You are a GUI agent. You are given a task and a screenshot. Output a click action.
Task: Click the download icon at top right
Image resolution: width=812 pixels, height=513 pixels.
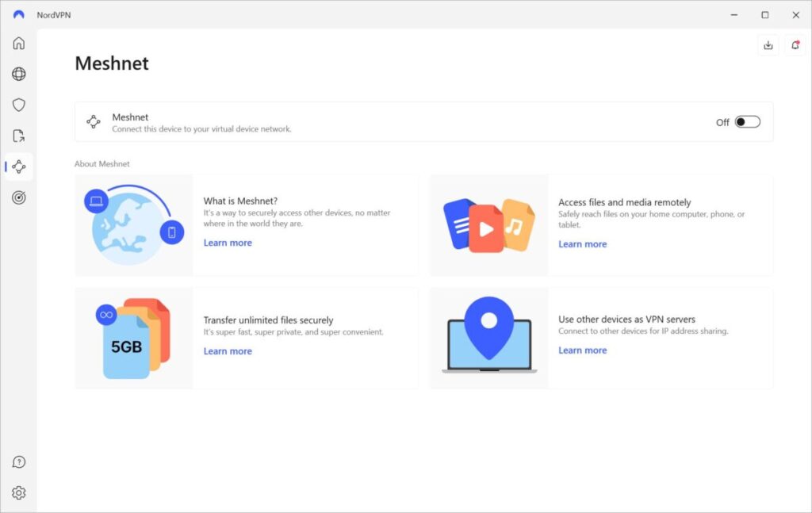click(768, 45)
